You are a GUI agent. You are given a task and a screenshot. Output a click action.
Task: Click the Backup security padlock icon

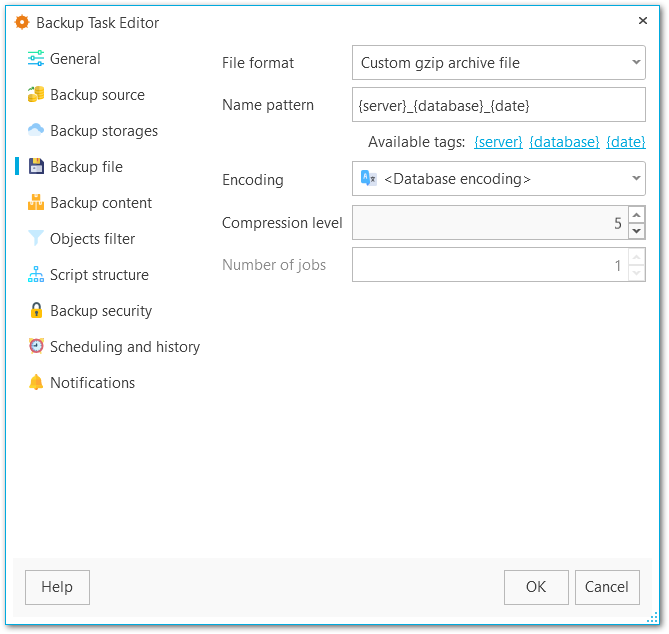pos(36,311)
